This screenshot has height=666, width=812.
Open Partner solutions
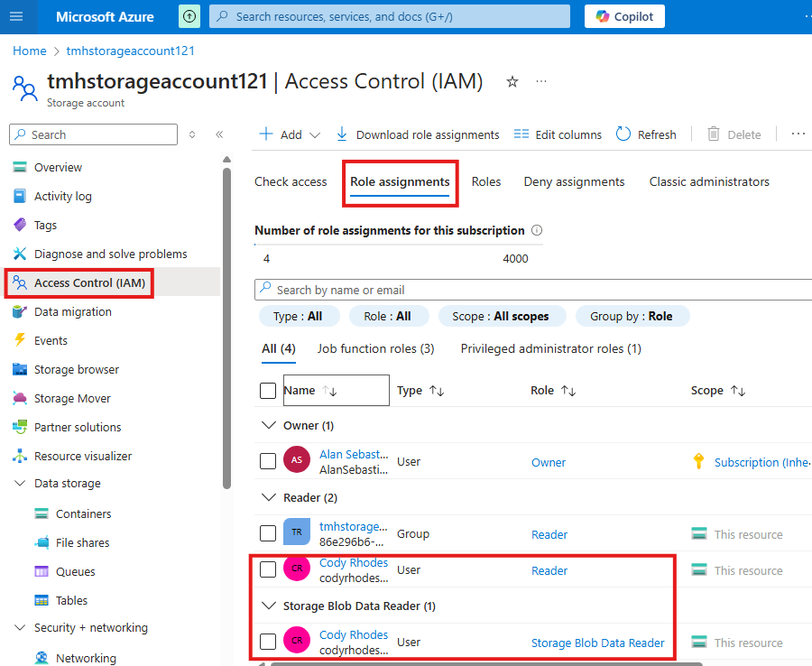(78, 427)
